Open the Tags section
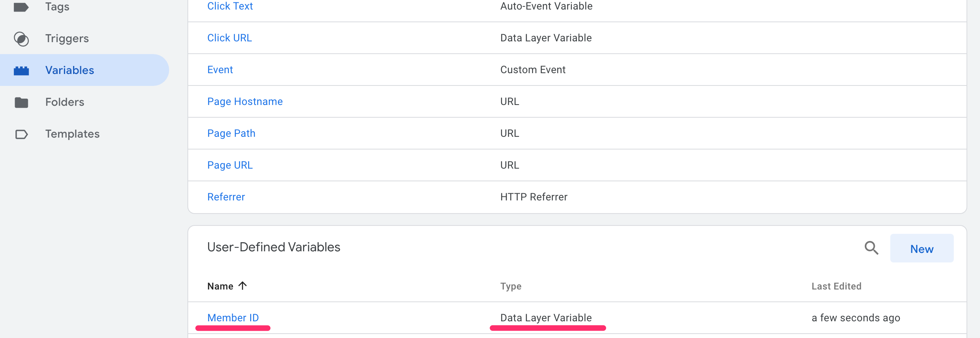Viewport: 980px width, 338px height. (x=57, y=7)
